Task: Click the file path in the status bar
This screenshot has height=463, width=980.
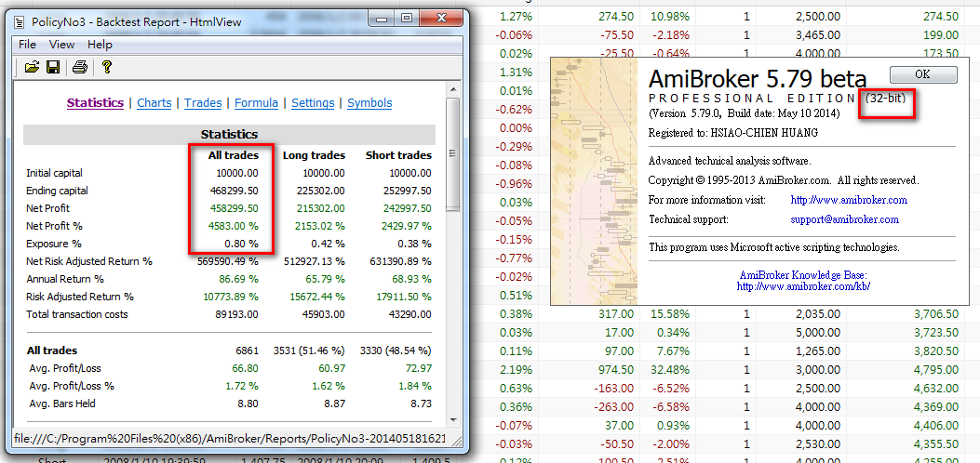Action: pos(229,439)
